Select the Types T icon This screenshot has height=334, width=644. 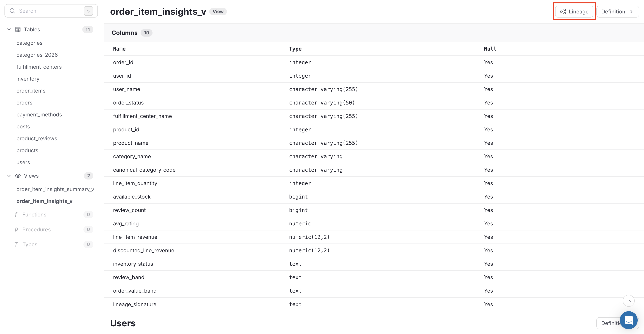click(x=16, y=244)
